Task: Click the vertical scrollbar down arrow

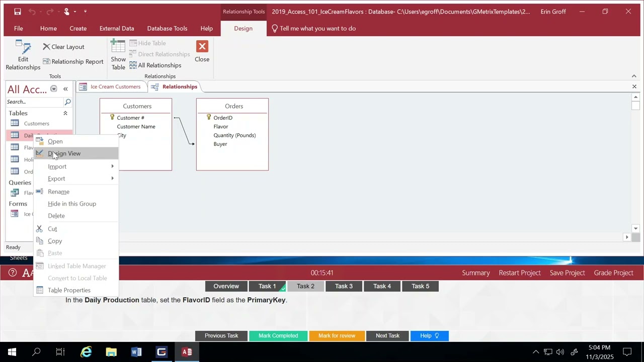Action: [635, 229]
